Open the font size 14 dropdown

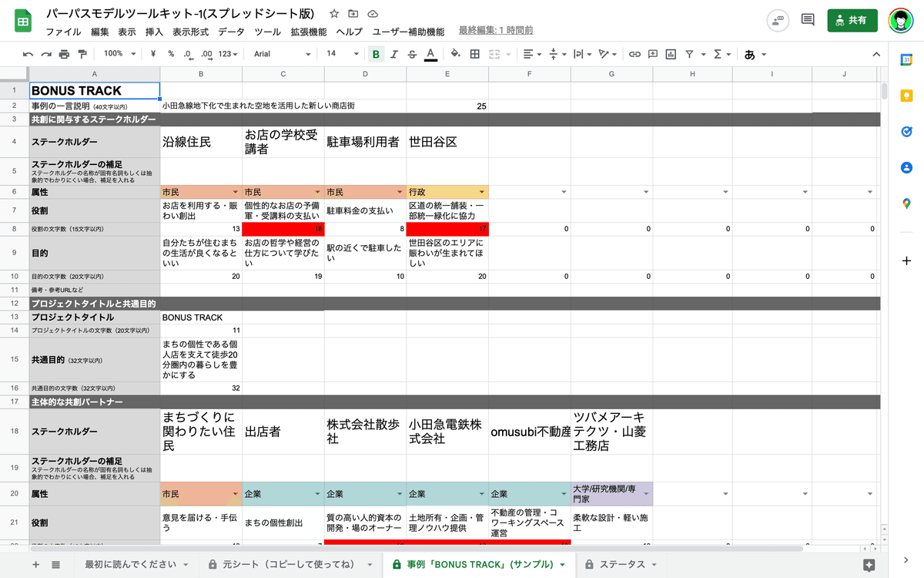(x=343, y=54)
